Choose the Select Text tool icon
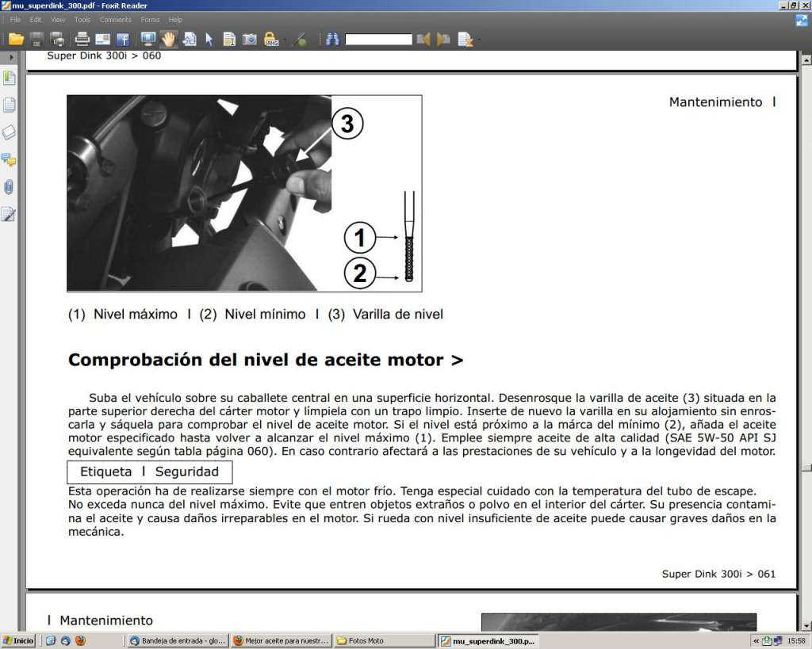Screen dimensions: 812x649 (x=189, y=40)
